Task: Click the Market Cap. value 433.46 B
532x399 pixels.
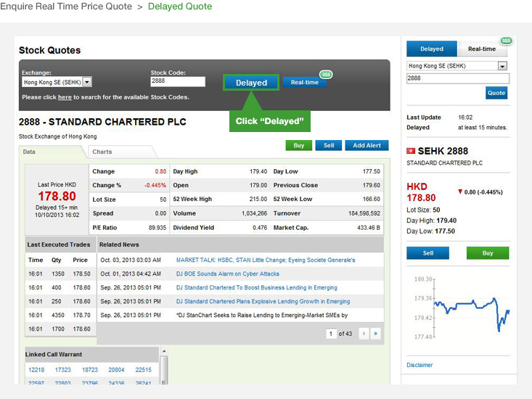Action: (369, 228)
